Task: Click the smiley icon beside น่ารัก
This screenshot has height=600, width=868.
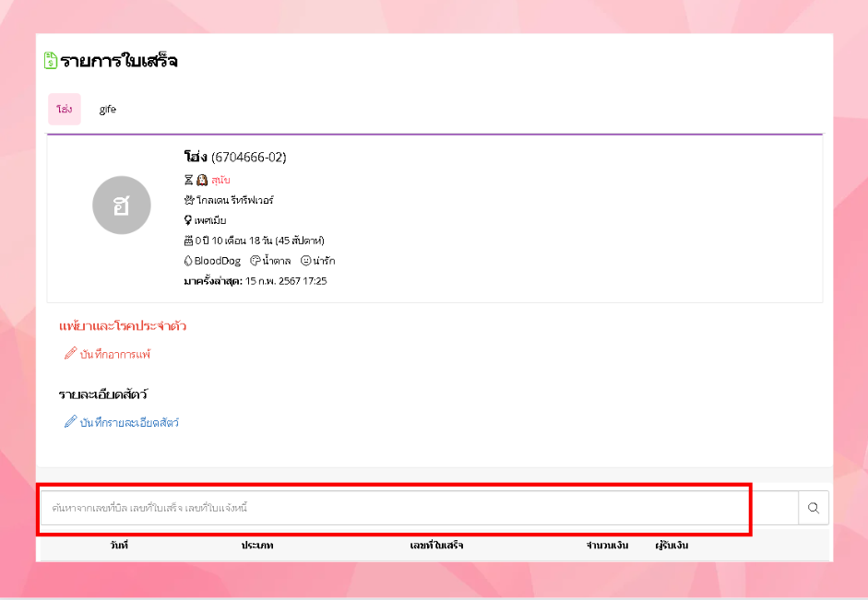Action: (305, 261)
